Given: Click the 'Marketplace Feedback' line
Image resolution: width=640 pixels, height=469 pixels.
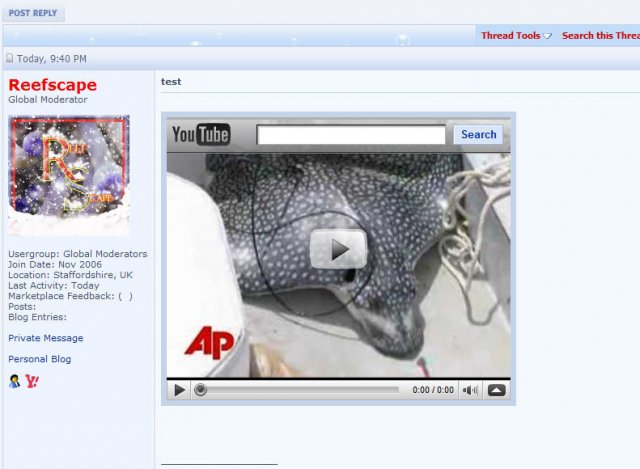Looking at the screenshot, I should [x=71, y=296].
